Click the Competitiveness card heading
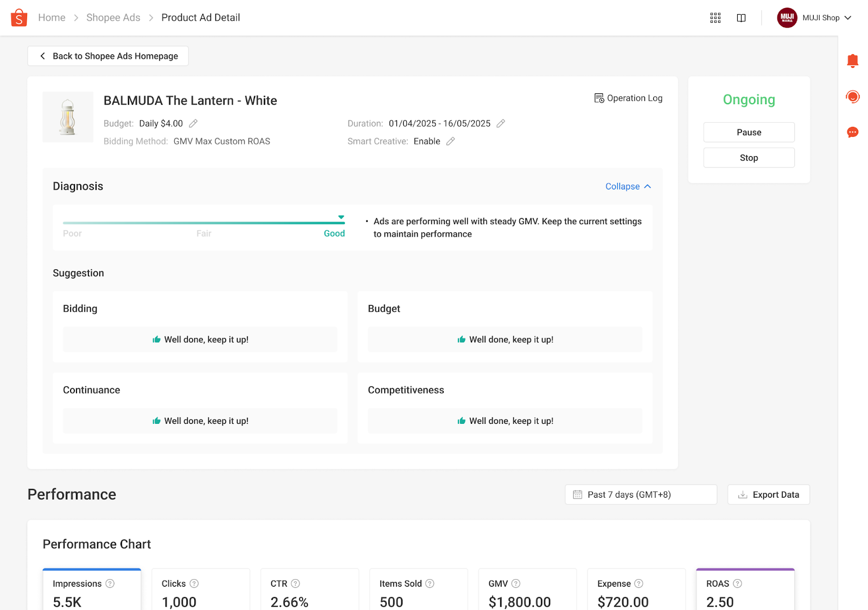This screenshot has width=868, height=610. point(406,390)
